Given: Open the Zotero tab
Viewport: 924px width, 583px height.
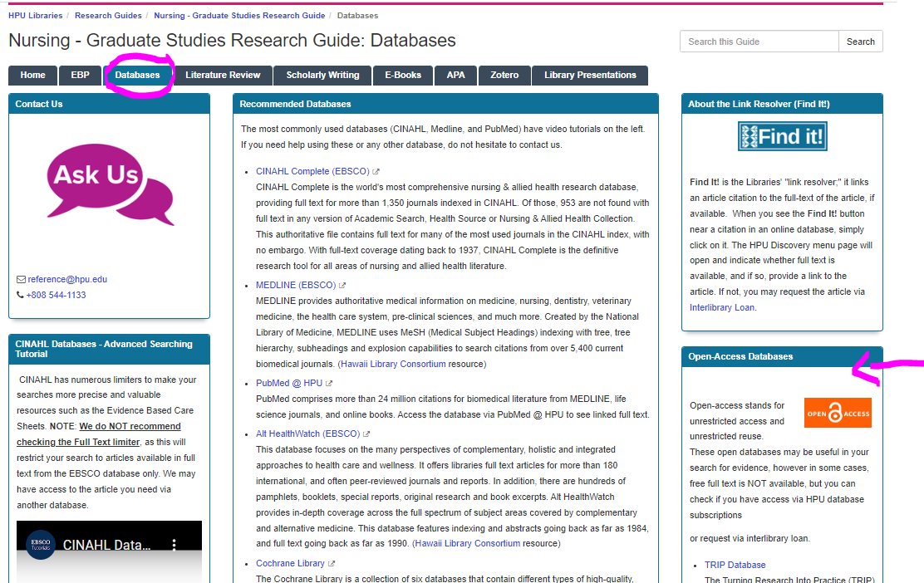Looking at the screenshot, I should click(x=504, y=76).
